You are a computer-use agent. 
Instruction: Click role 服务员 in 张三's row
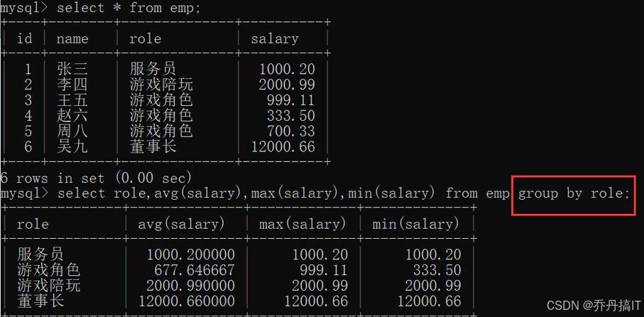coord(153,69)
